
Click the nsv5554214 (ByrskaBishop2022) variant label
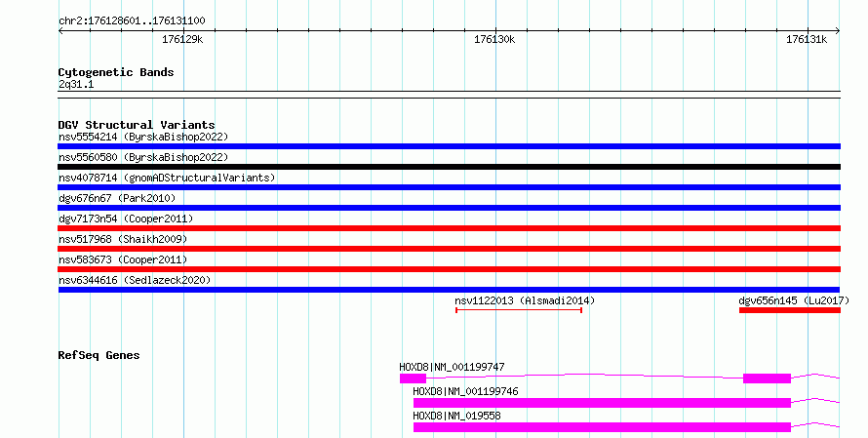tap(143, 137)
